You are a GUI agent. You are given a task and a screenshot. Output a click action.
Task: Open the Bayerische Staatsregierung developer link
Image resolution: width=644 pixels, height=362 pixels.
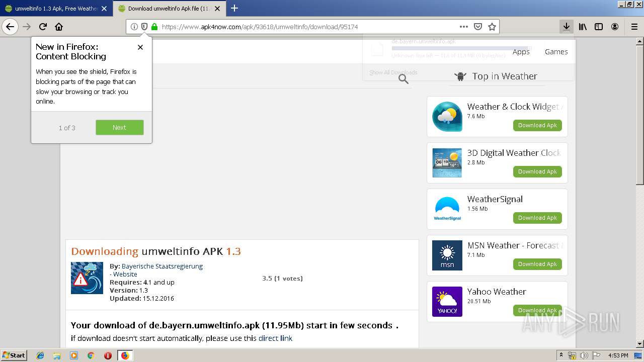click(x=162, y=266)
